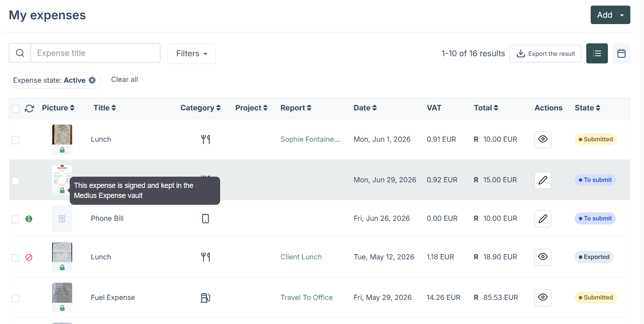644x324 pixels.
Task: Sort by the Project column
Action: [x=251, y=108]
